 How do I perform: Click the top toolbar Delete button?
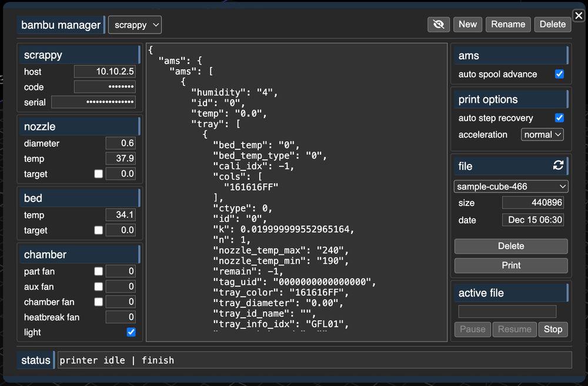point(552,24)
